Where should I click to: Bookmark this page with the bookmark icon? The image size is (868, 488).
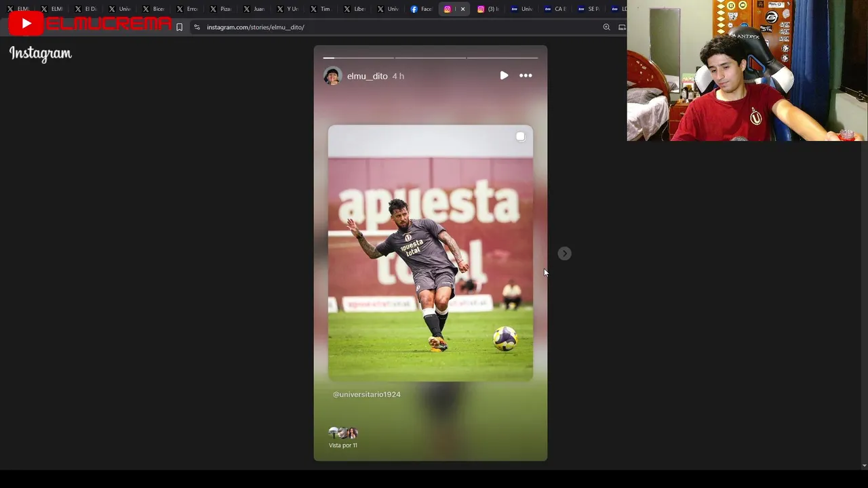click(x=179, y=27)
